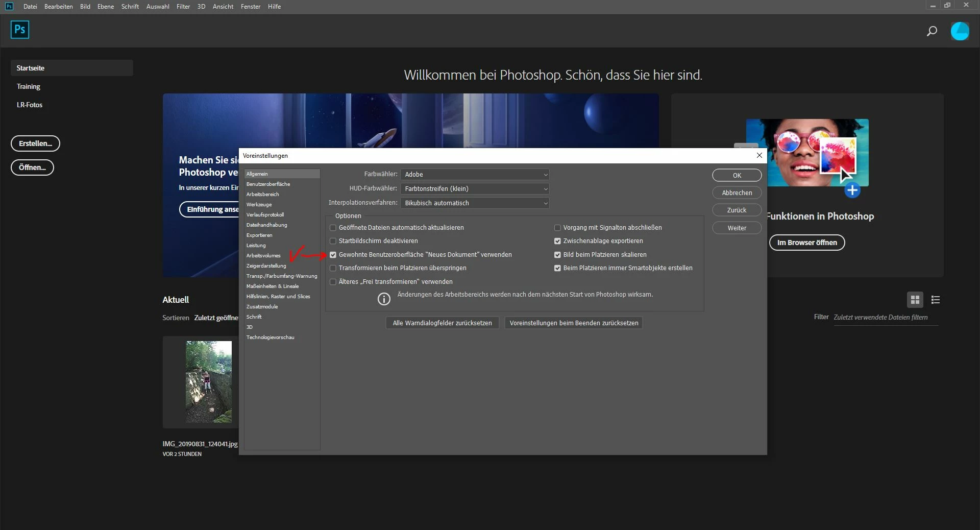Click the recent files filter input field
The image size is (980, 530).
point(886,318)
